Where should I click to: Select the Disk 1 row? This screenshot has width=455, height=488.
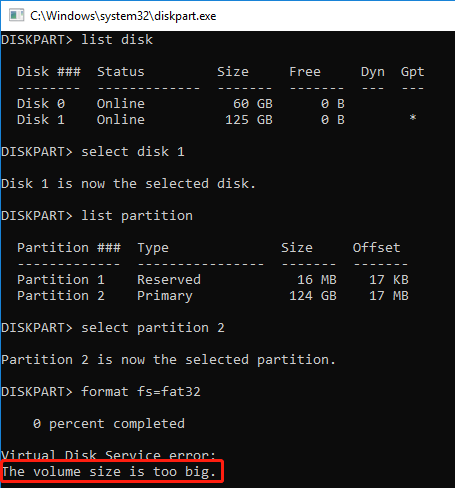pos(217,120)
